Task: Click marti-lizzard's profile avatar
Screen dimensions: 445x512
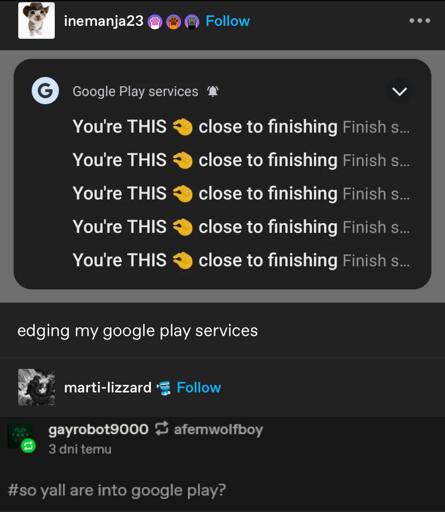Action: (x=37, y=387)
